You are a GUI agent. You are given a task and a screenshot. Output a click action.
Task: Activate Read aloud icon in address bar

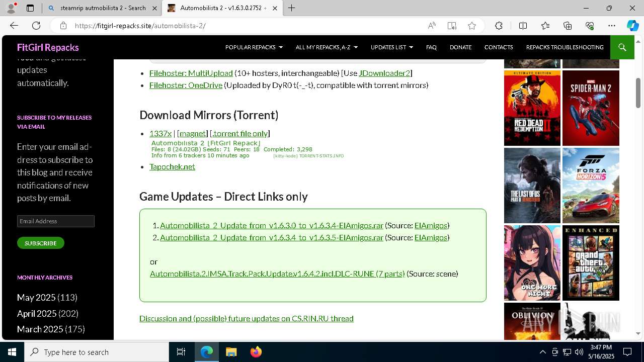tap(432, 26)
